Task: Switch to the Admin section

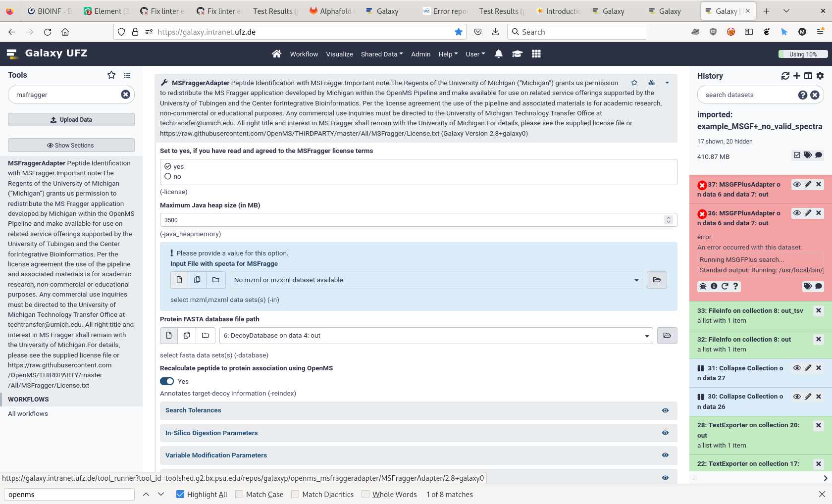Action: [x=420, y=54]
